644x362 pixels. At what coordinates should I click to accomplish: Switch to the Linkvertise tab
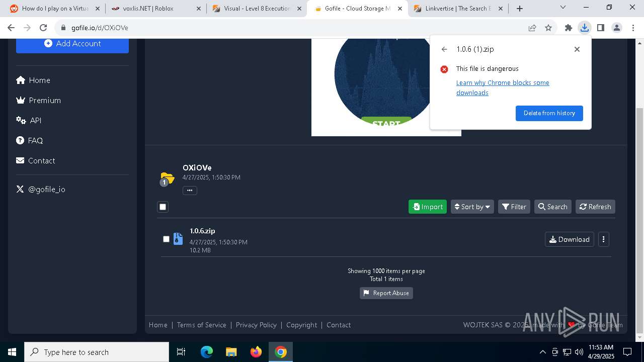(x=458, y=9)
